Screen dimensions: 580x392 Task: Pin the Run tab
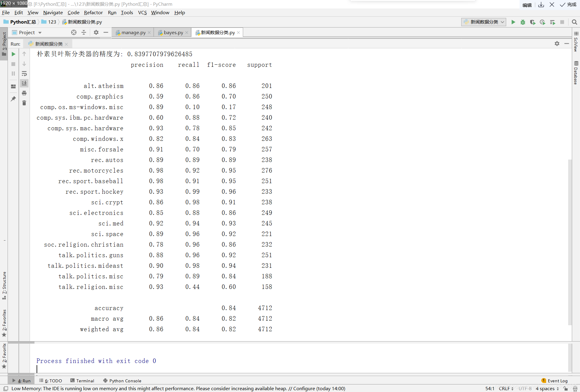point(13,99)
